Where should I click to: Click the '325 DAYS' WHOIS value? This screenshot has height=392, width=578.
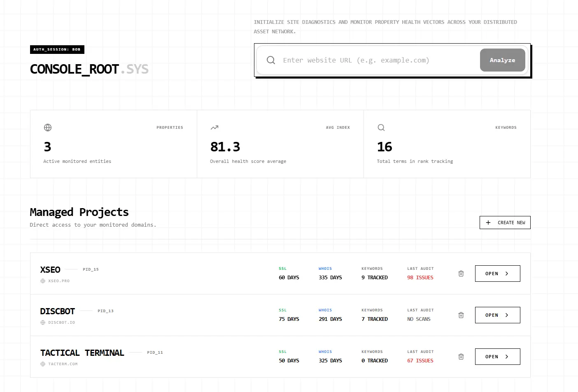click(x=330, y=361)
